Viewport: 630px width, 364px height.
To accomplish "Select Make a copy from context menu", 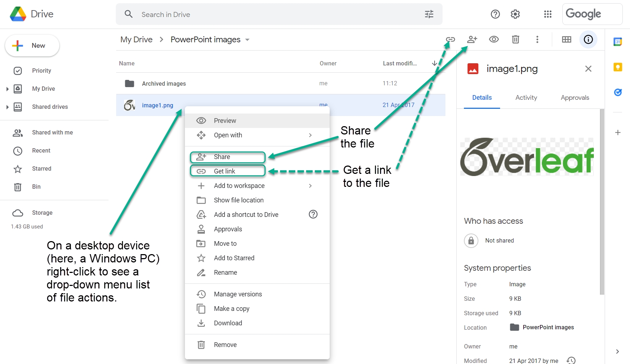I will coord(232,309).
